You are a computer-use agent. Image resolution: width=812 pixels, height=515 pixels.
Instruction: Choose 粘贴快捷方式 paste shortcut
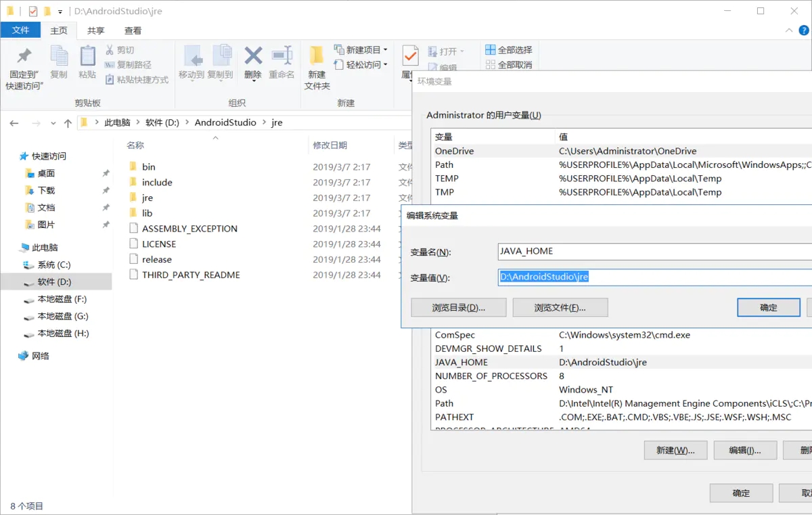point(137,80)
